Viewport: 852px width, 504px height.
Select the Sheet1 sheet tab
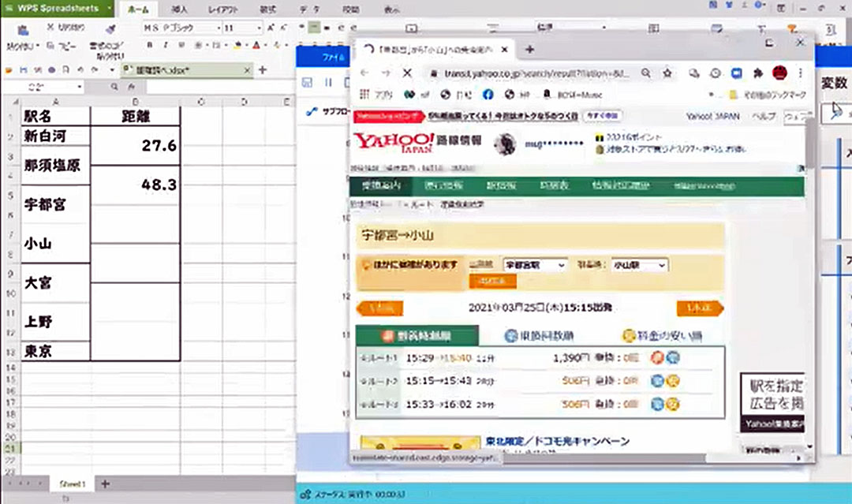pyautogui.click(x=73, y=483)
